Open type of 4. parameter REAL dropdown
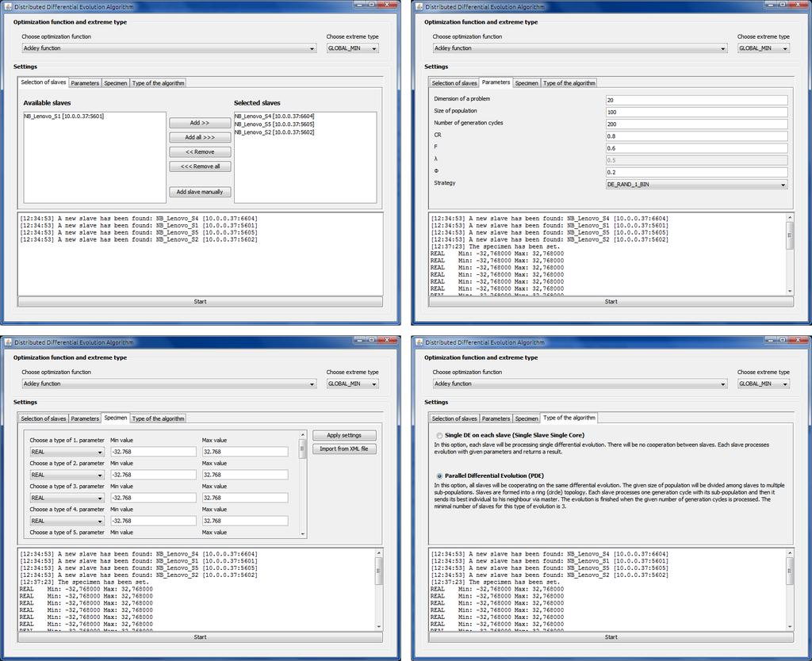This screenshot has height=661, width=812. [x=67, y=521]
